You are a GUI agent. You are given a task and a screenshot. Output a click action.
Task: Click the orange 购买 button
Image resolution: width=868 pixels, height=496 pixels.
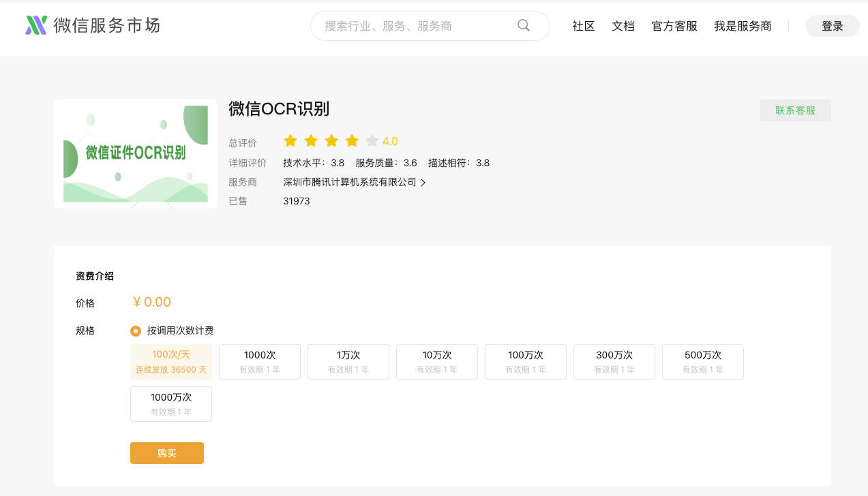pyautogui.click(x=167, y=453)
